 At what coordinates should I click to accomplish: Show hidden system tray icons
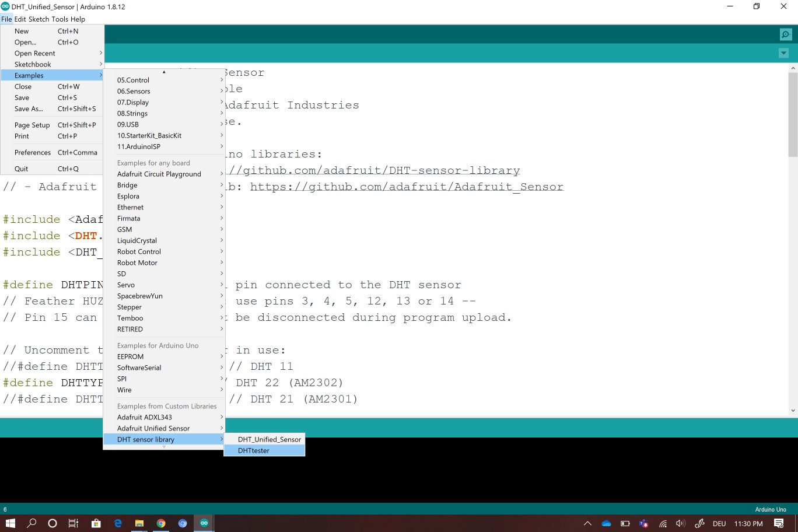[x=587, y=523]
